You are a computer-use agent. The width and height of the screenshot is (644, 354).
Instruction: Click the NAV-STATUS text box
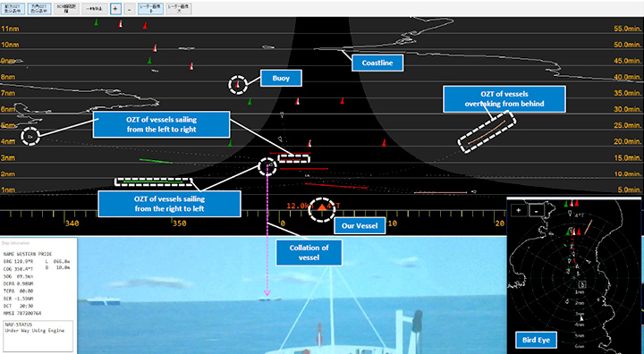pyautogui.click(x=38, y=336)
